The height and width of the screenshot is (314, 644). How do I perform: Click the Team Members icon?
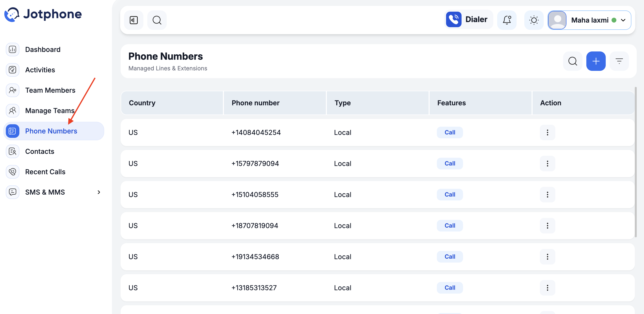click(x=13, y=90)
